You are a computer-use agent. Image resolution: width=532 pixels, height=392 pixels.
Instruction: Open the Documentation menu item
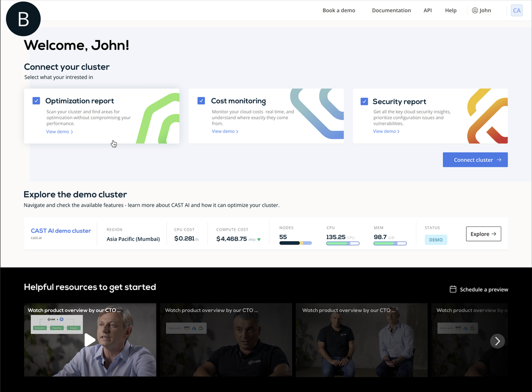[391, 10]
